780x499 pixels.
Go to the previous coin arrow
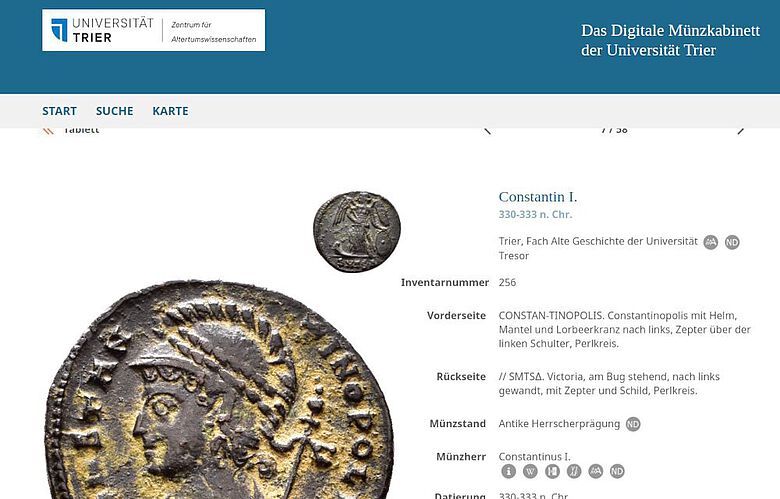[x=488, y=130]
